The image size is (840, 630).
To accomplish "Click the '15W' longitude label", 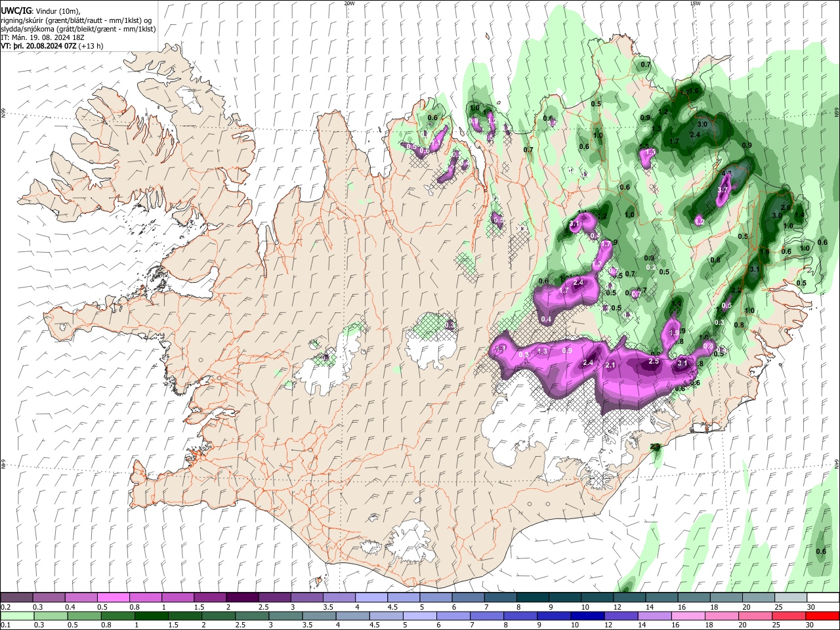I will click(695, 3).
